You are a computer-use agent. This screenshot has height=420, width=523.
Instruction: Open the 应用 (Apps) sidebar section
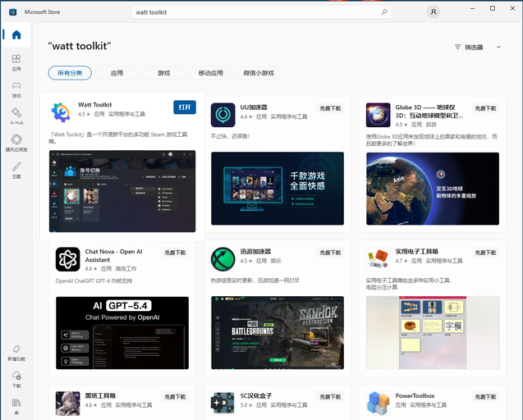16,62
